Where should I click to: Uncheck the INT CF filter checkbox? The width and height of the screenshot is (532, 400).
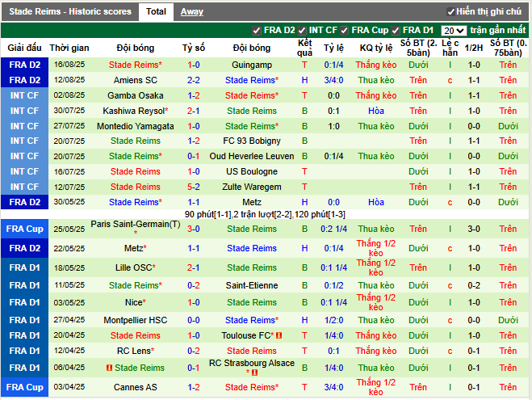302,31
